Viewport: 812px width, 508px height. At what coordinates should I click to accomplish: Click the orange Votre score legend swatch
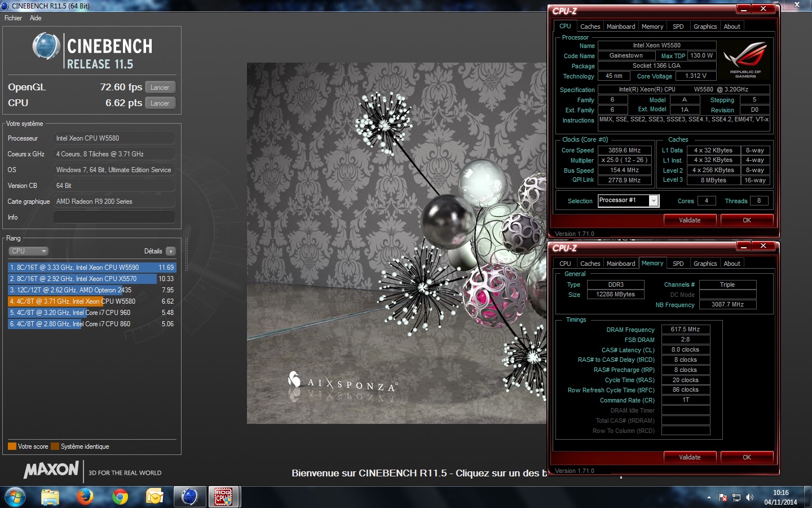[12, 446]
